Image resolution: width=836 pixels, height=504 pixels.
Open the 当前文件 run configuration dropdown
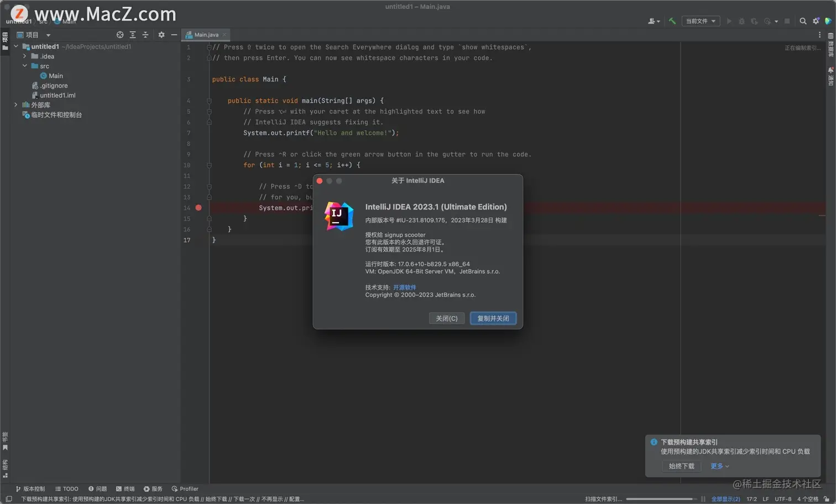[x=701, y=21]
